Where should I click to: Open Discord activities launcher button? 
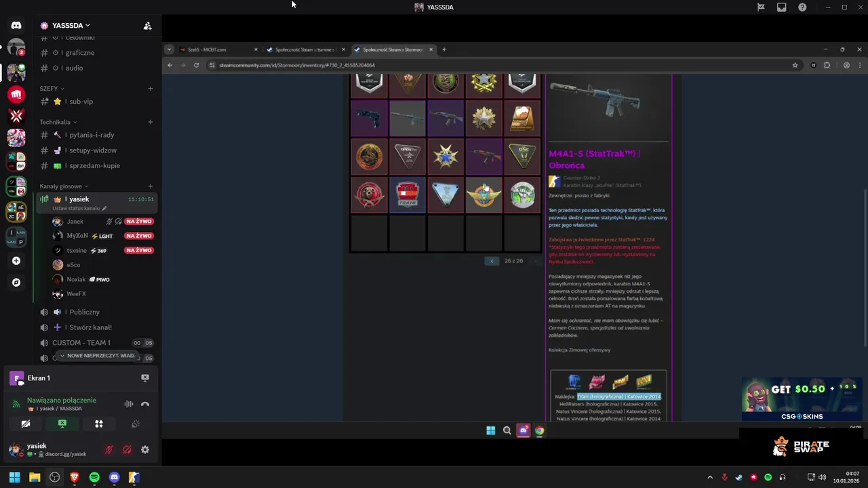coord(99,424)
